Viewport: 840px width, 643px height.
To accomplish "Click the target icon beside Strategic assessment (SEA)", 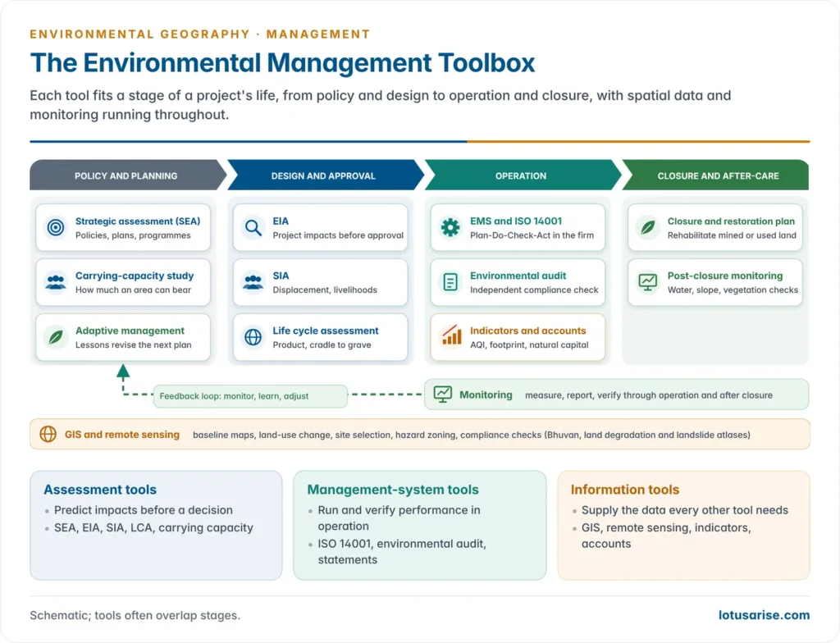I will click(x=56, y=228).
